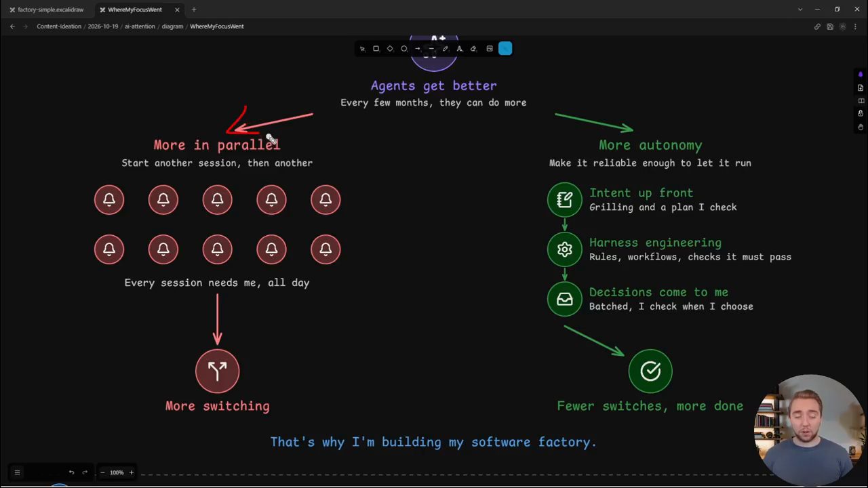Click the 'Intent up front' notepad icon
Screen dimensions: 868x488
tap(565, 199)
